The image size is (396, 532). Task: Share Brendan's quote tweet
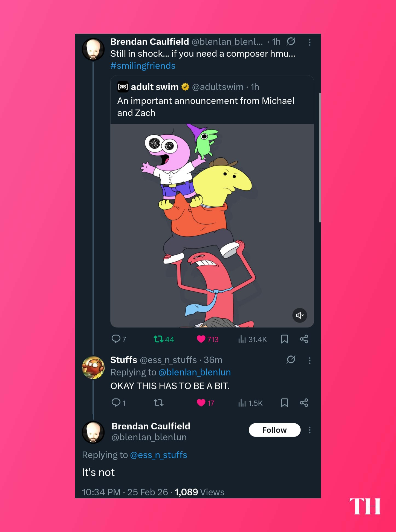pos(304,339)
